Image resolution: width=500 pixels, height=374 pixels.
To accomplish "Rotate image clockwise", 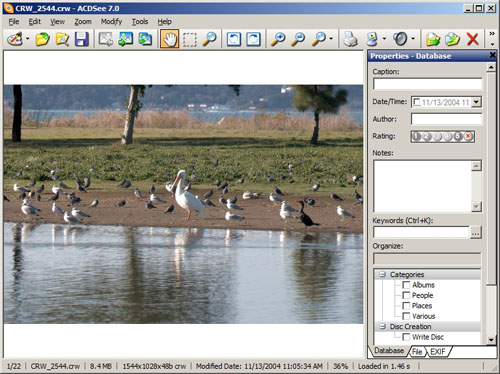I will 254,39.
